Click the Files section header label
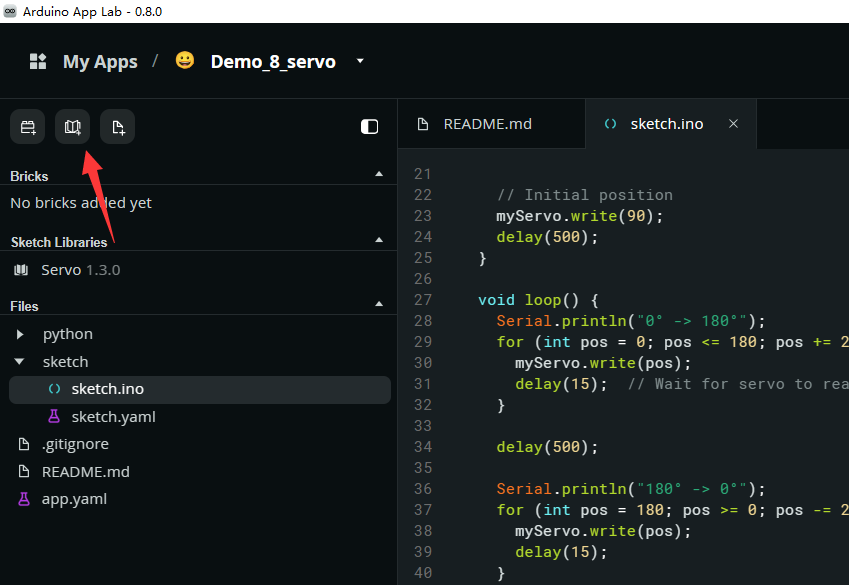The height and width of the screenshot is (585, 849). pos(24,306)
